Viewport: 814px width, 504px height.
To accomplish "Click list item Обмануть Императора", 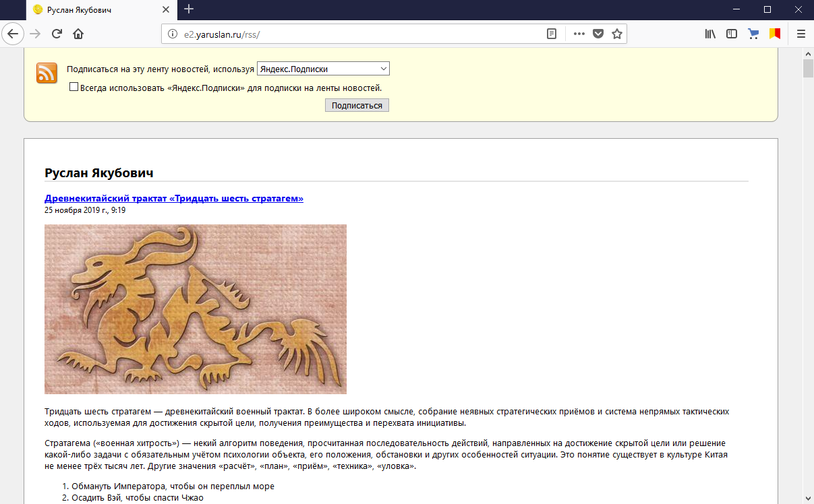I will 173,486.
